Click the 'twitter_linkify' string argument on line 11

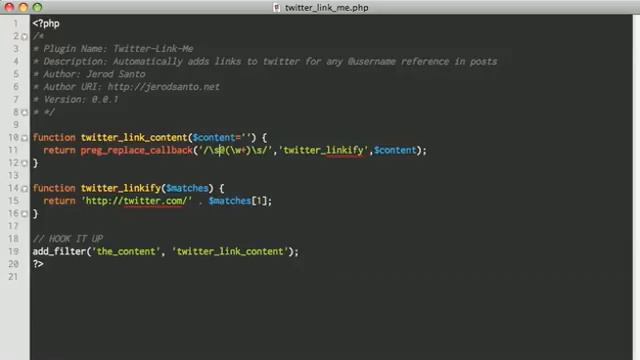(323, 150)
